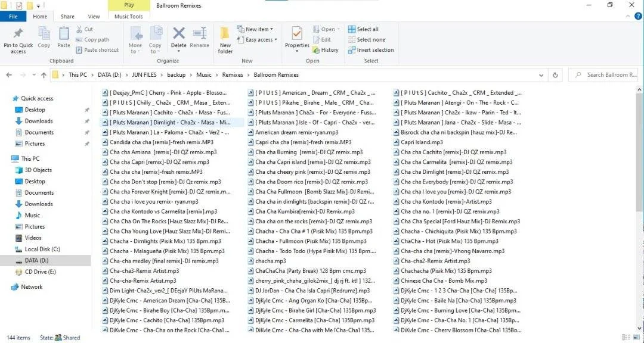The height and width of the screenshot is (343, 644).
Task: Open the History command
Action: (x=326, y=50)
